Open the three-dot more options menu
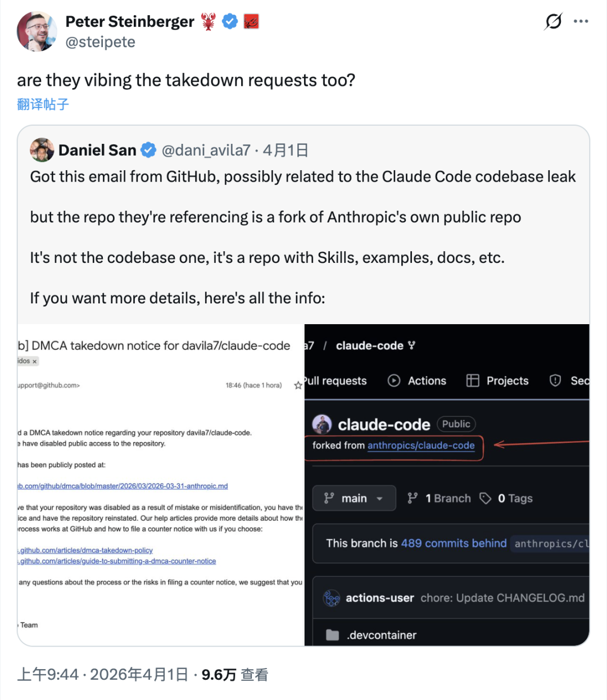 coord(581,21)
